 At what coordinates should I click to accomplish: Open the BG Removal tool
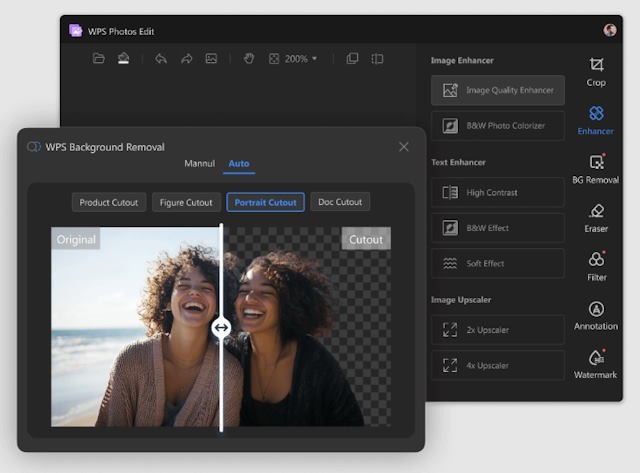coord(596,167)
